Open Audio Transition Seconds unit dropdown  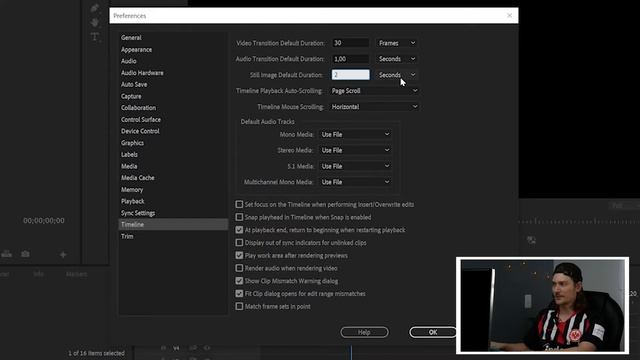coord(397,59)
